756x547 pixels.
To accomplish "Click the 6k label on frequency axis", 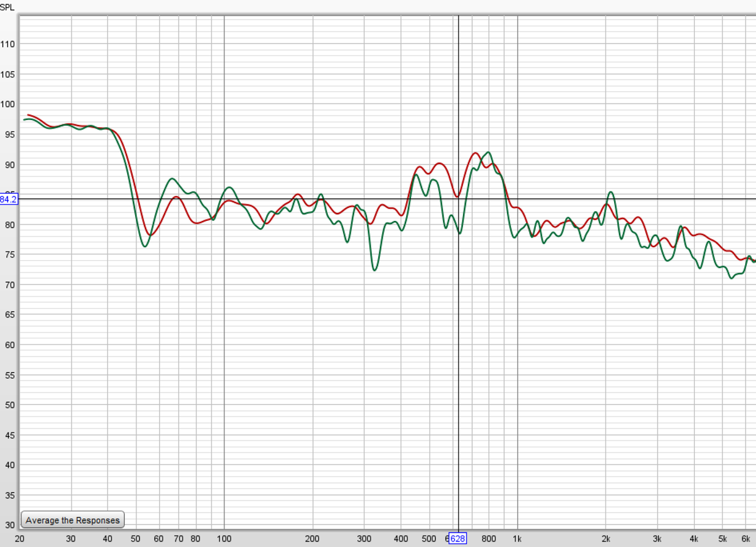I will (746, 538).
